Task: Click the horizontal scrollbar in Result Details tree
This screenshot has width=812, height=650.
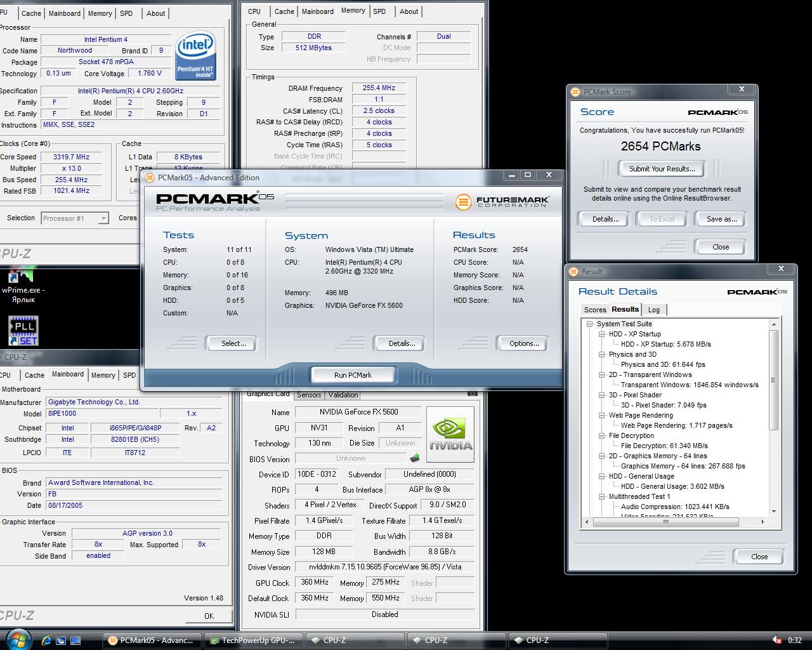Action: pyautogui.click(x=665, y=522)
